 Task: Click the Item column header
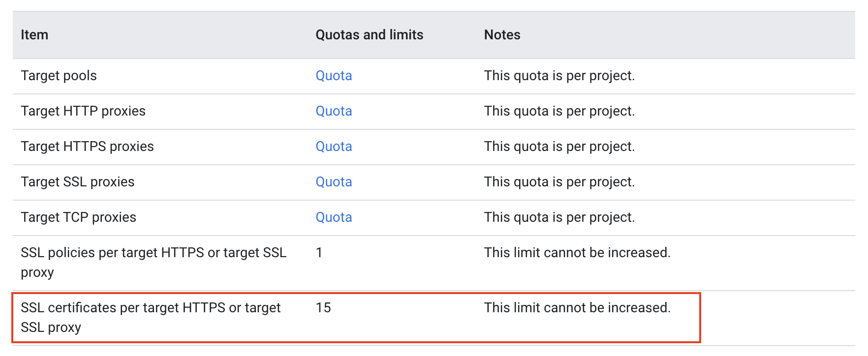tap(34, 35)
